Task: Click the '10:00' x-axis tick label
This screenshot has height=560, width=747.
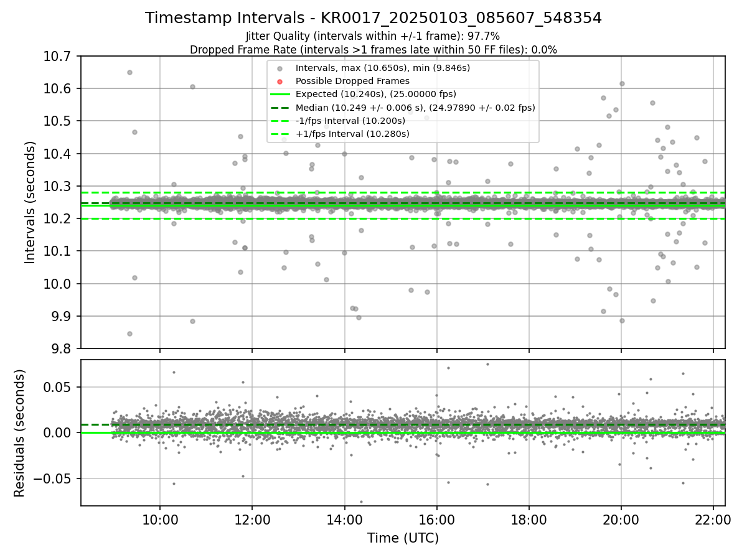Action: 160,520
